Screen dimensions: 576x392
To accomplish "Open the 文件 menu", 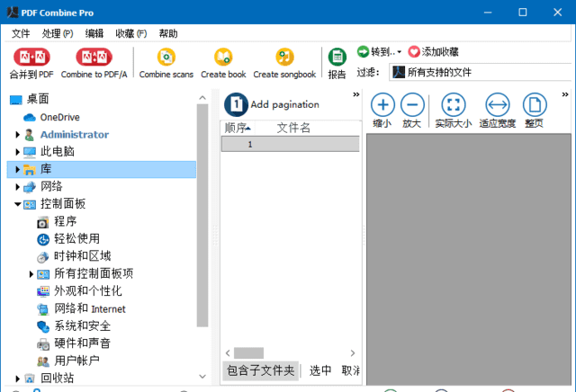I will coord(21,34).
